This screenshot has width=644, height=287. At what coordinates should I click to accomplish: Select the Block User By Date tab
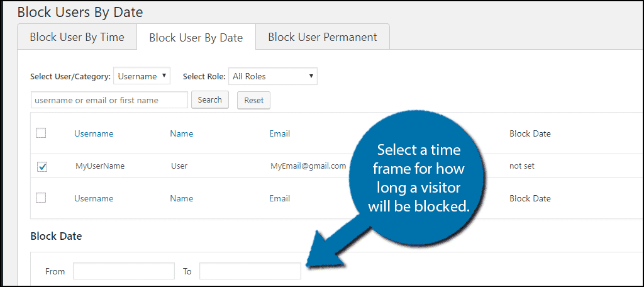196,38
